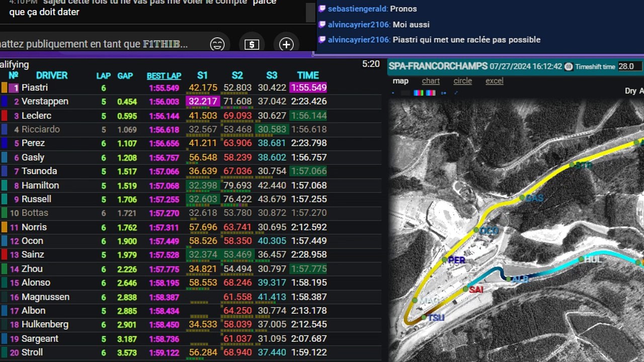Sort by the BEST LAP column header
The width and height of the screenshot is (644, 362).
(x=164, y=76)
